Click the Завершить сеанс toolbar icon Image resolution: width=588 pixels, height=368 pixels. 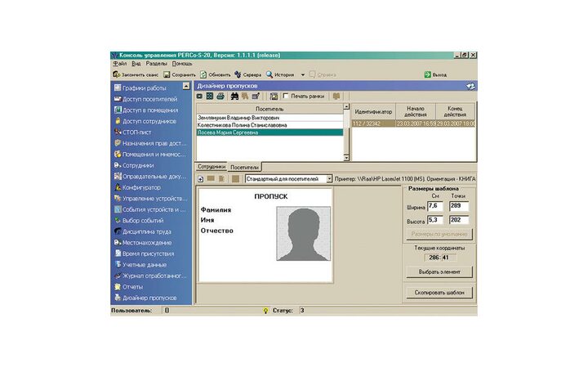(117, 74)
